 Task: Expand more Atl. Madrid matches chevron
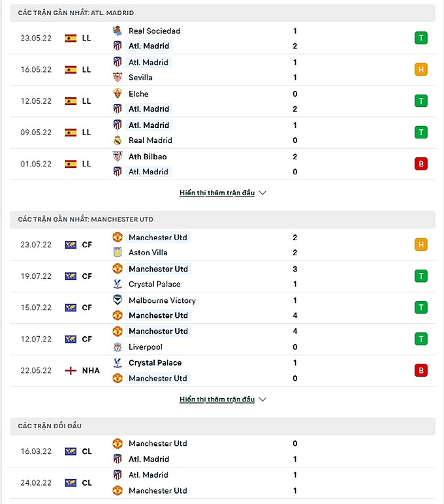262,193
